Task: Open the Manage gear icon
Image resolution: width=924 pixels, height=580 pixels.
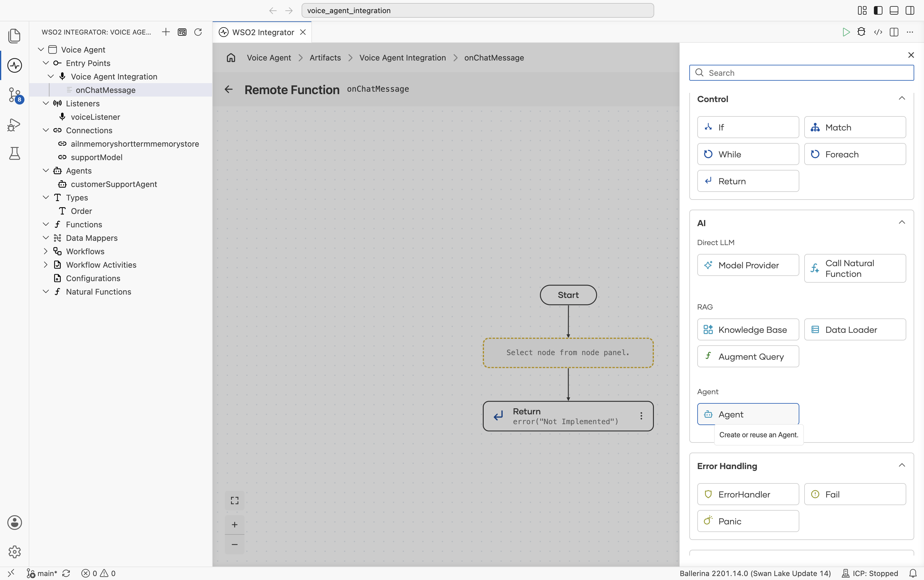Action: 15,552
